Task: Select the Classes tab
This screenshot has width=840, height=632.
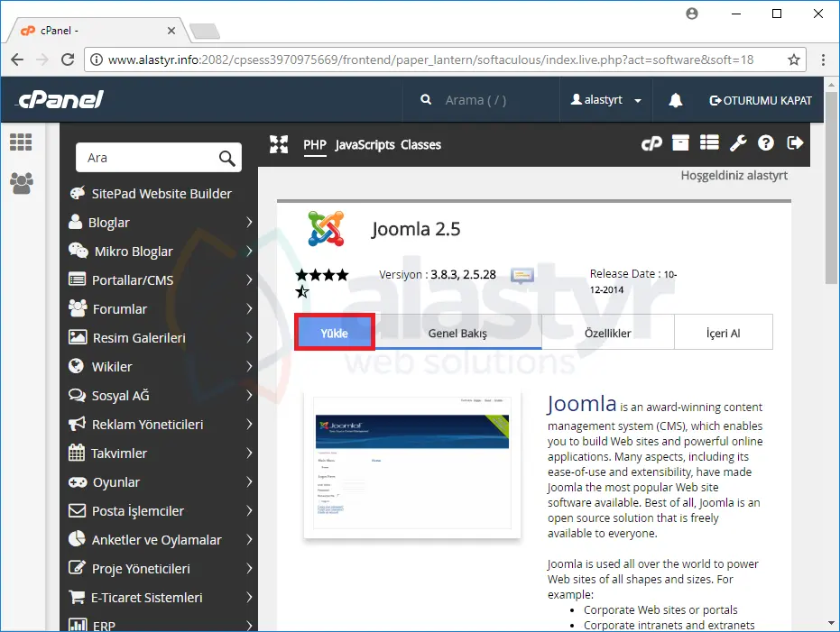Action: pyautogui.click(x=421, y=144)
